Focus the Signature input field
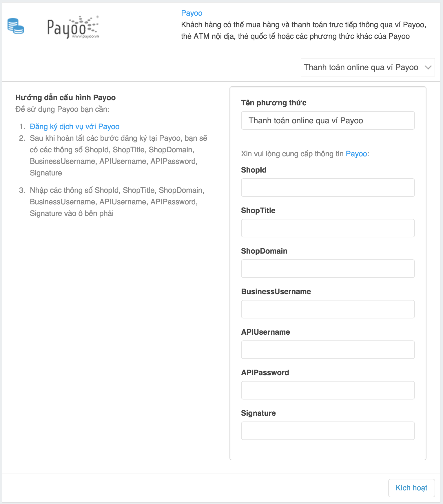 pyautogui.click(x=328, y=431)
